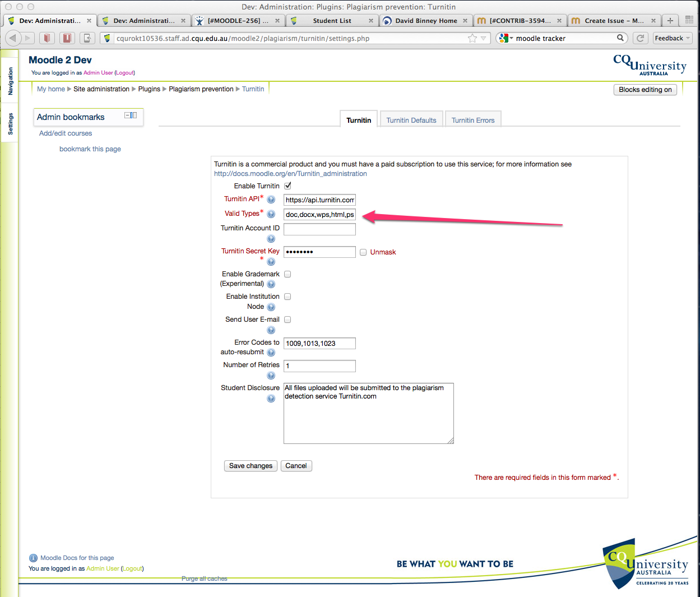Open the Feedback dropdown button
700x597 pixels.
pos(673,38)
